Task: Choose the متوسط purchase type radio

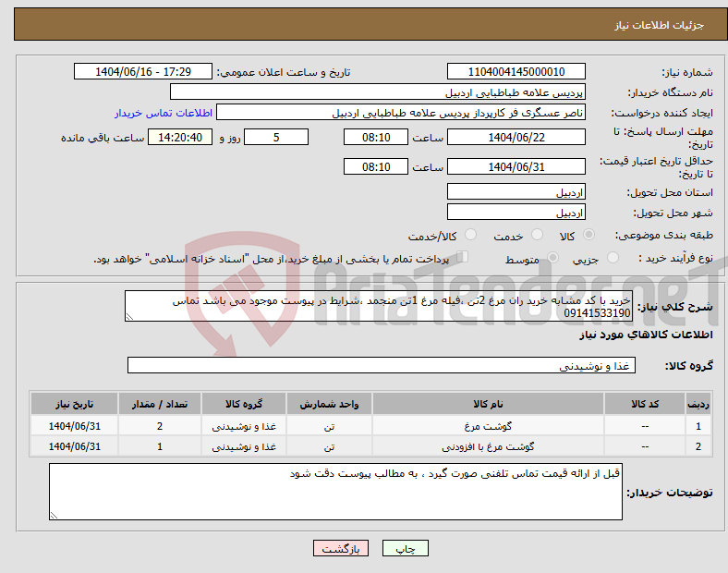Action: (552, 258)
